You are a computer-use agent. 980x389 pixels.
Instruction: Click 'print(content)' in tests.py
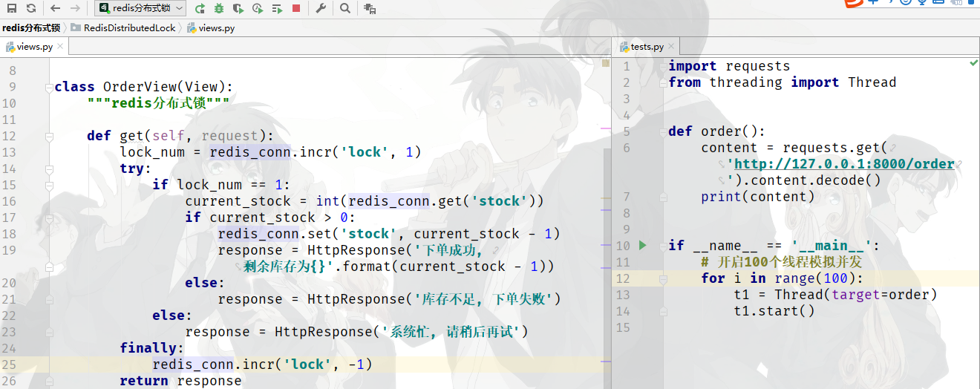(758, 197)
